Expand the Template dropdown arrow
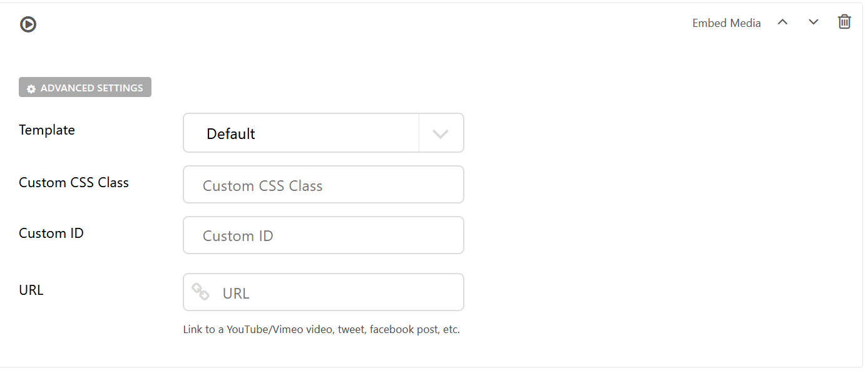This screenshot has width=868, height=375. [x=441, y=133]
